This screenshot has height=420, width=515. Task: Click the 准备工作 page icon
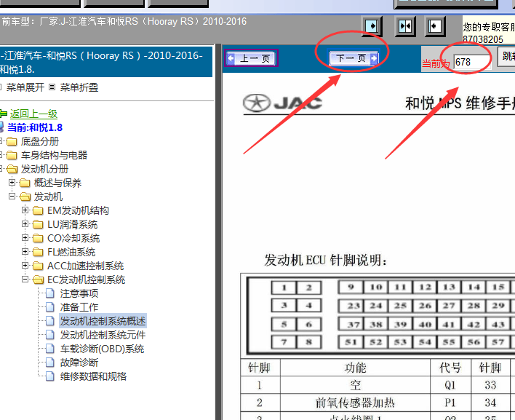[x=50, y=307]
